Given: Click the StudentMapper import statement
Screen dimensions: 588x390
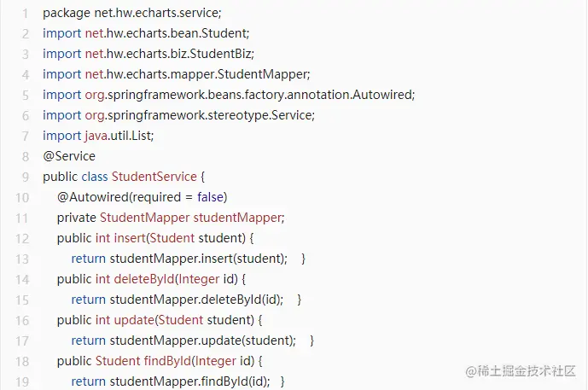Looking at the screenshot, I should 176,74.
